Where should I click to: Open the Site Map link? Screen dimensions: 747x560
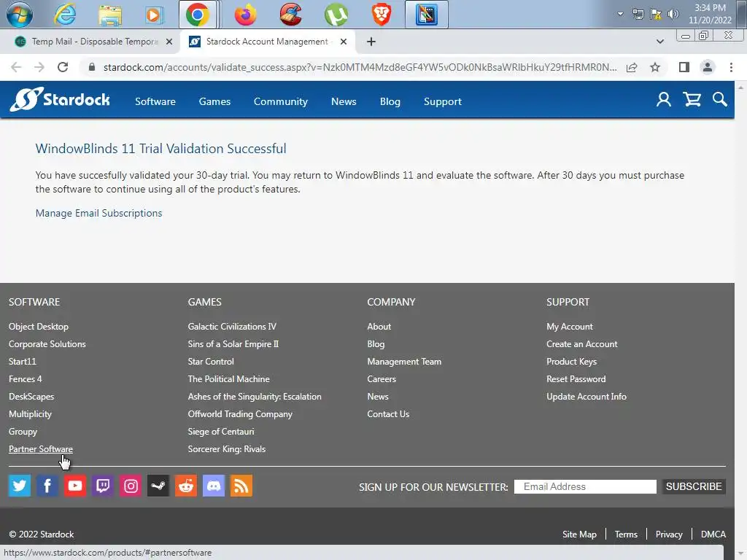tap(579, 534)
